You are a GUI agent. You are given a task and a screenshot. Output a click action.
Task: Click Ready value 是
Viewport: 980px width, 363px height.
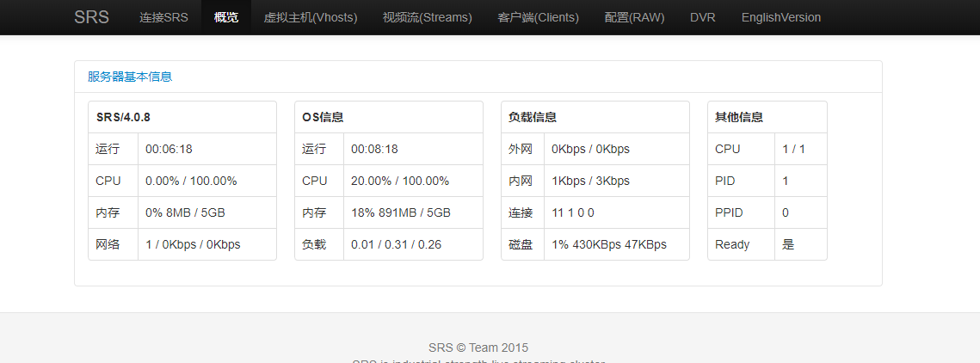click(788, 245)
